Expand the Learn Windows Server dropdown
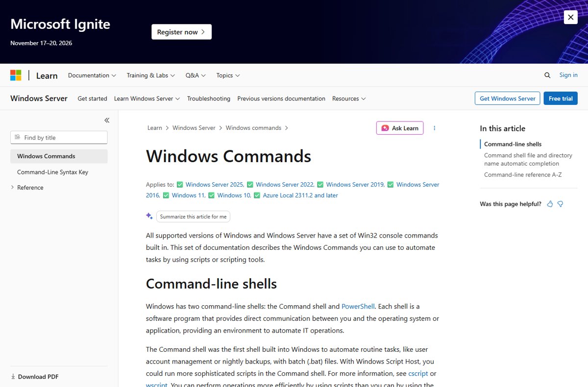Image resolution: width=588 pixels, height=387 pixels. click(147, 98)
